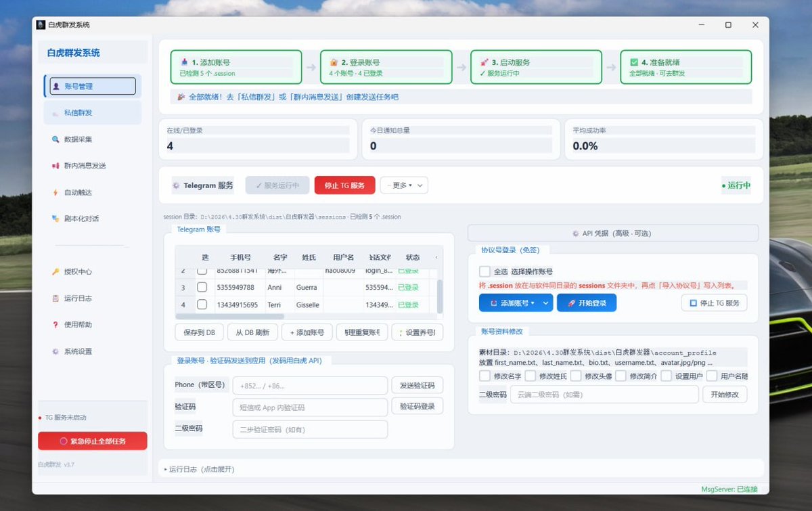Click the megaphone icon beside 群内消息发送
Image resolution: width=812 pixels, height=511 pixels.
[56, 166]
